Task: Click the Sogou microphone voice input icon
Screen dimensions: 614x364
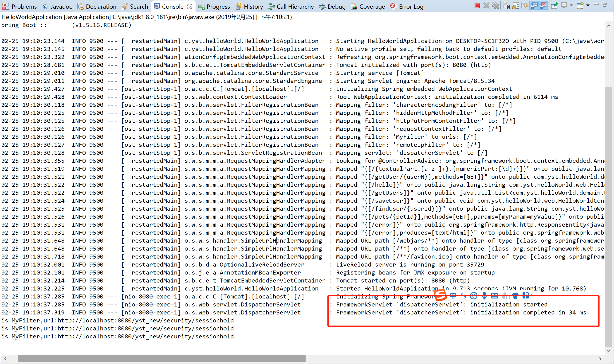Action: click(x=484, y=296)
